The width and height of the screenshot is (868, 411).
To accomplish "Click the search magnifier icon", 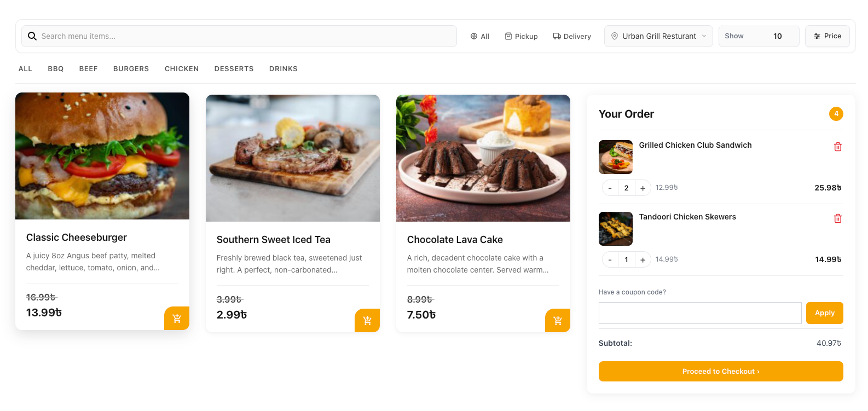I will [x=32, y=36].
